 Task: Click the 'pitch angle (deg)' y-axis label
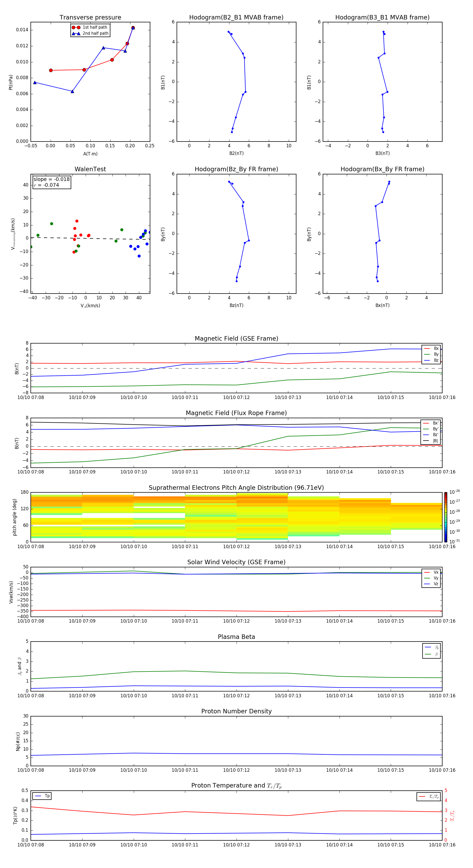coord(14,517)
